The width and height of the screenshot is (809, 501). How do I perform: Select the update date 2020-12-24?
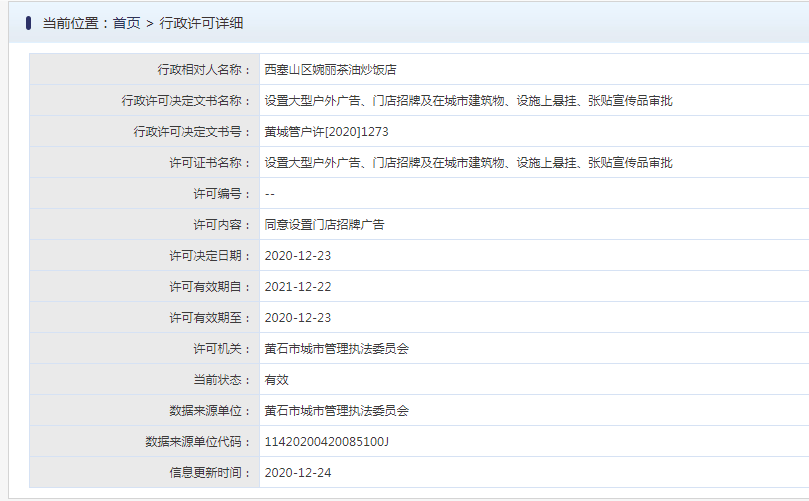tap(298, 473)
